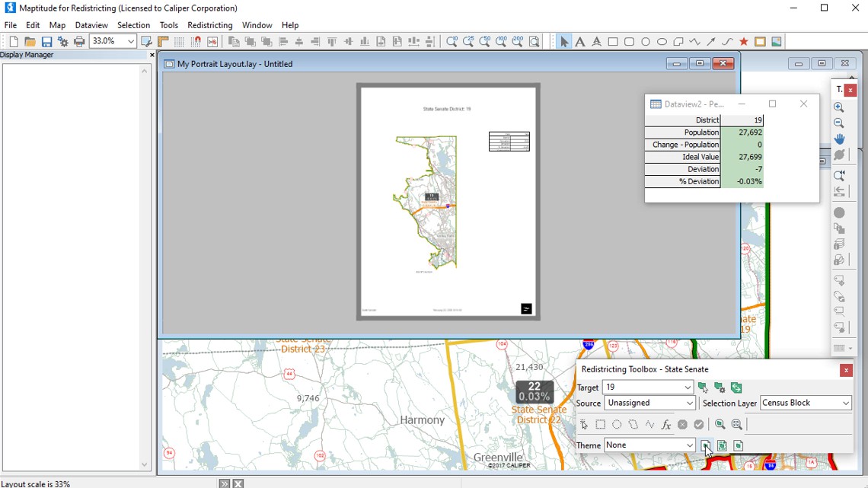This screenshot has height=488, width=868.
Task: Click the pan hand tool
Action: (x=839, y=139)
